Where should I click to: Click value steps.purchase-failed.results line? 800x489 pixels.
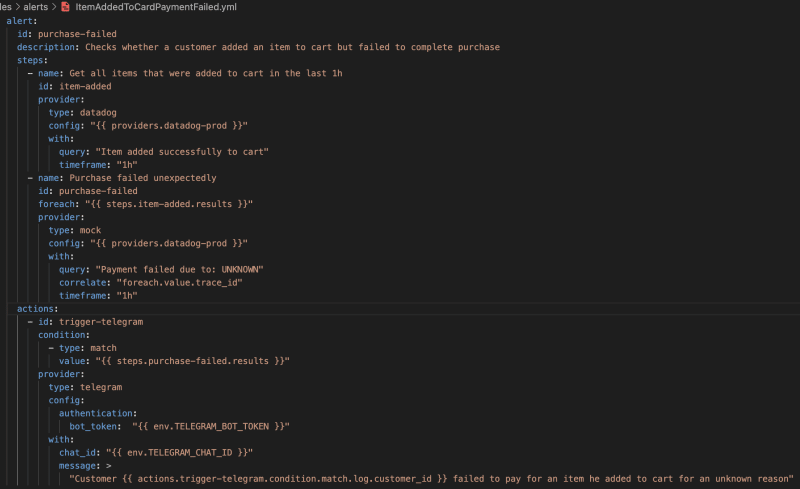pyautogui.click(x=174, y=361)
